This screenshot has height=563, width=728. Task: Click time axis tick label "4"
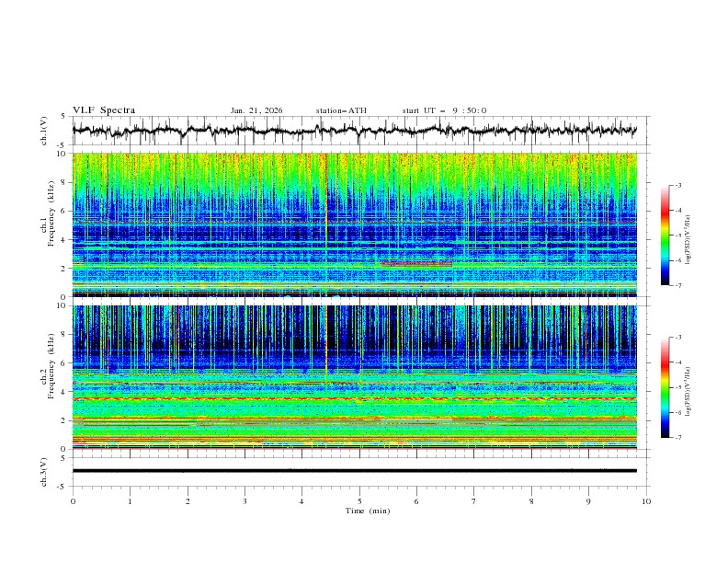tap(301, 501)
